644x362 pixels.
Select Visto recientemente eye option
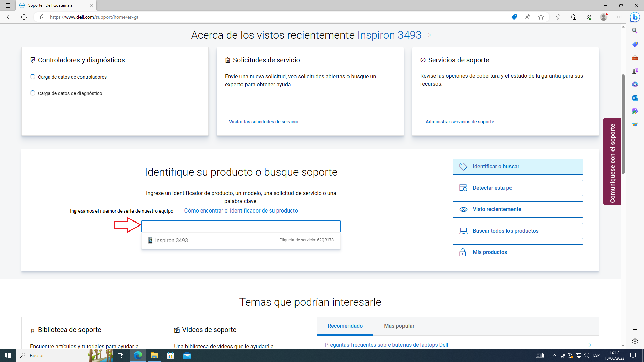click(x=518, y=209)
